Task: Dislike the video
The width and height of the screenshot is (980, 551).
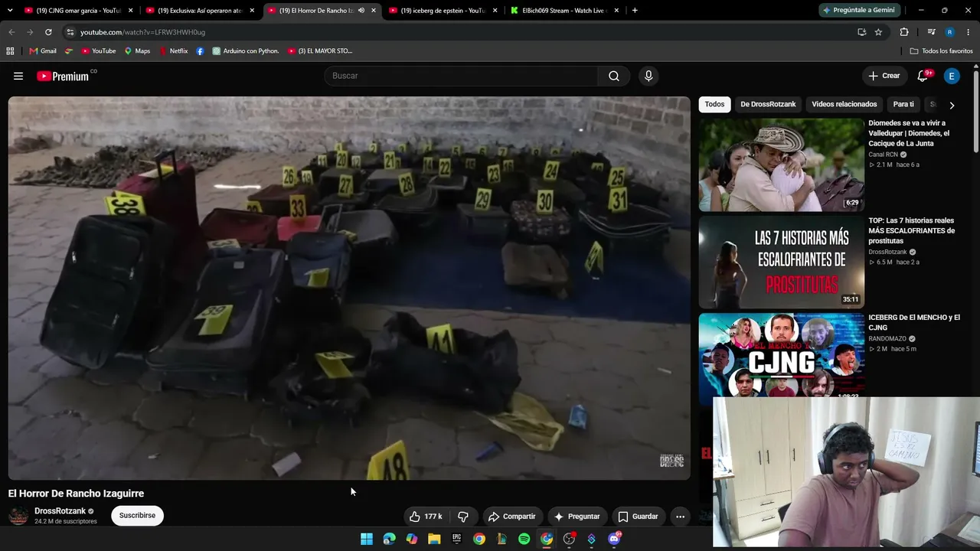Action: pos(463,517)
